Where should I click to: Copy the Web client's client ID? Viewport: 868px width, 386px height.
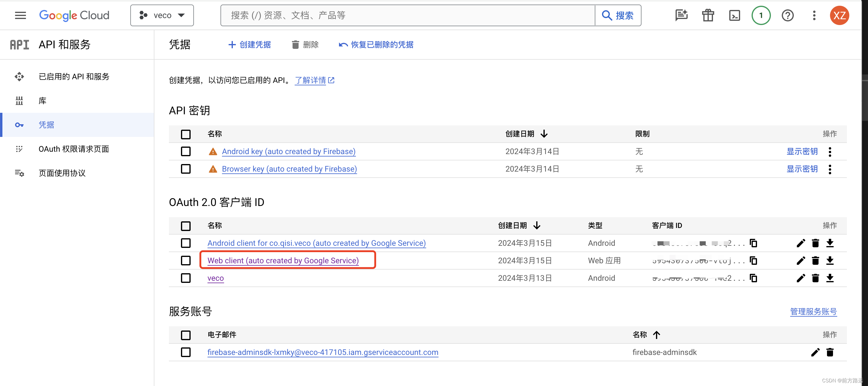pos(753,260)
